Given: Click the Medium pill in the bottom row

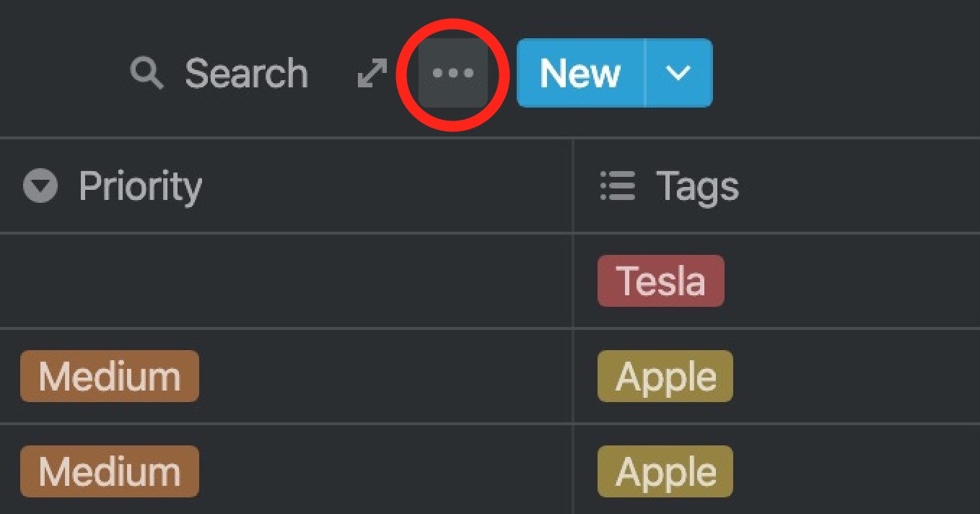Looking at the screenshot, I should coord(108,471).
